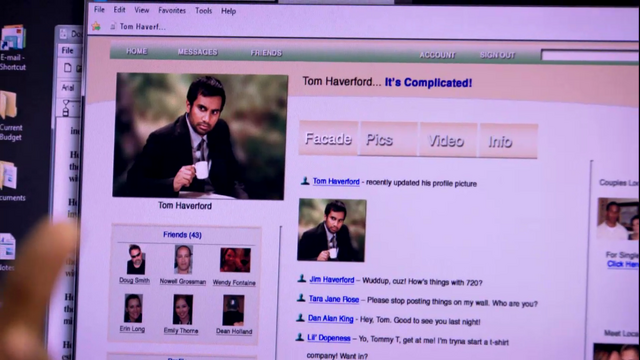Click SIGN OUT in navigation bar
Screen dimensions: 640x360
coord(498,55)
